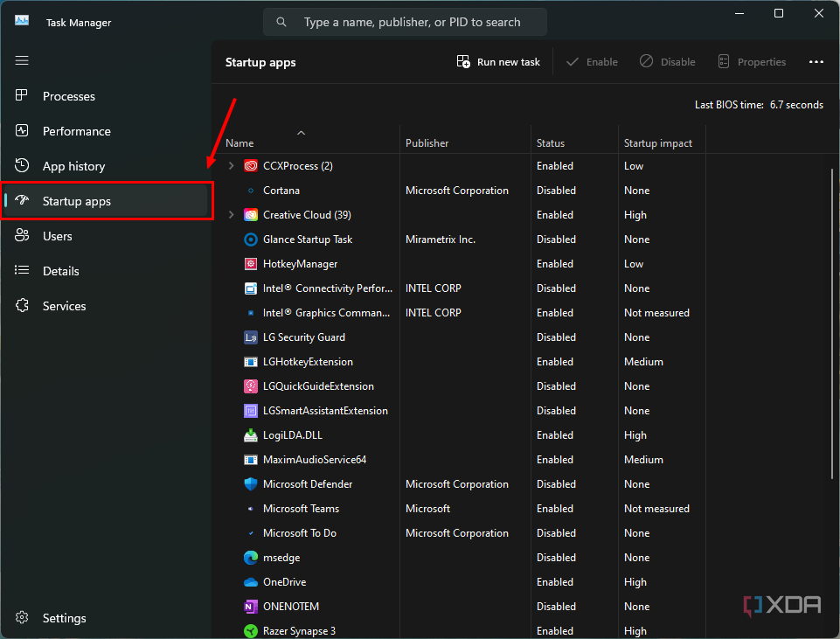840x639 pixels.
Task: Click INTEL CORP publisher of Intel Graphics
Action: click(x=434, y=313)
